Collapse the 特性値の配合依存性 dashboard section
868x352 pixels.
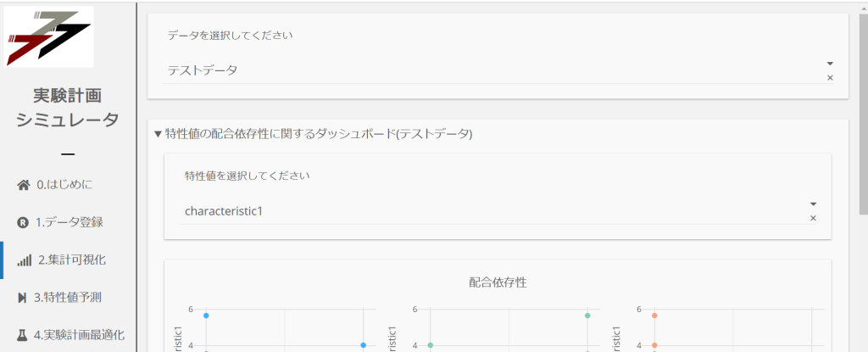click(x=158, y=134)
